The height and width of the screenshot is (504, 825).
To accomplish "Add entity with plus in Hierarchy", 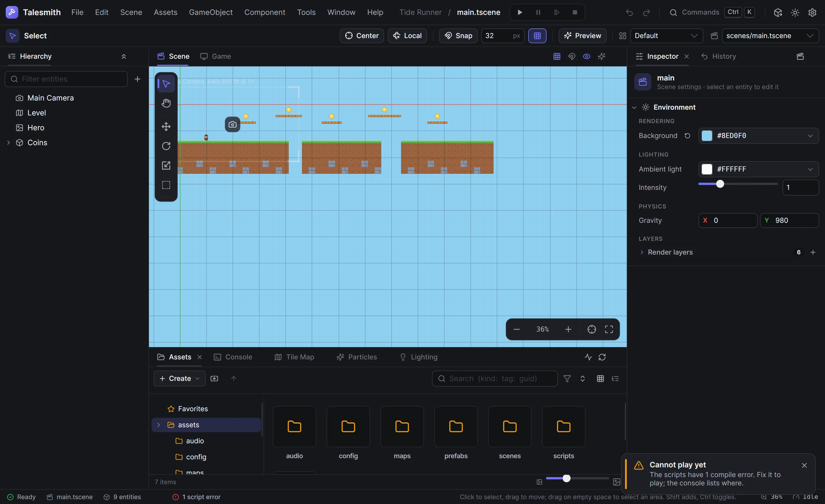I will pos(137,79).
